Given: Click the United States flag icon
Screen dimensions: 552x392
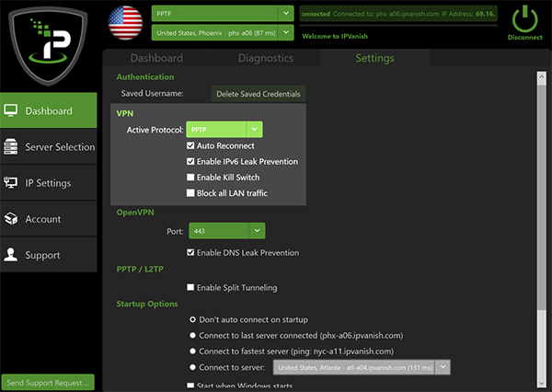Looking at the screenshot, I should pyautogui.click(x=125, y=23).
